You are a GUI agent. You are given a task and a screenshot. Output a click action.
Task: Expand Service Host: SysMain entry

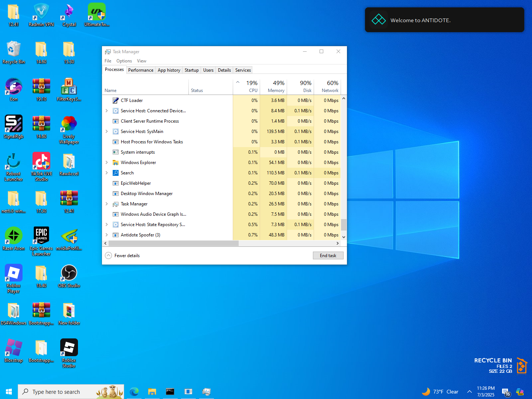tap(107, 132)
